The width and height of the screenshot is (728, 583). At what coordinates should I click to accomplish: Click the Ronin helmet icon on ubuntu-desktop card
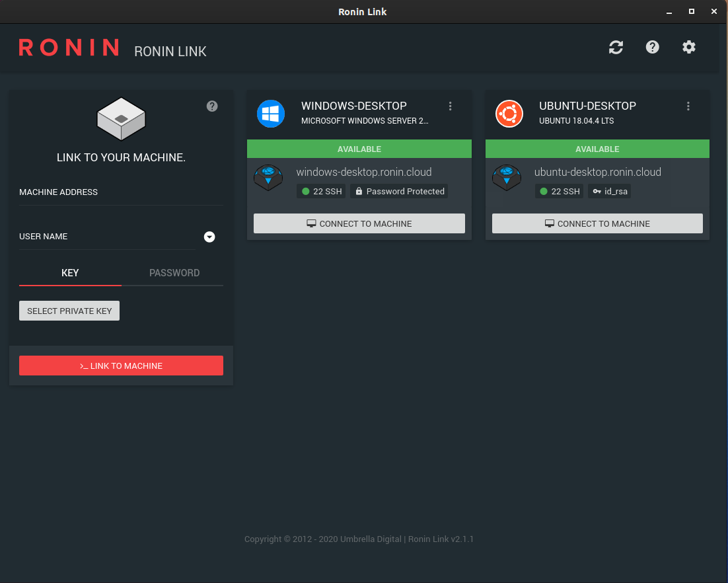(x=507, y=177)
